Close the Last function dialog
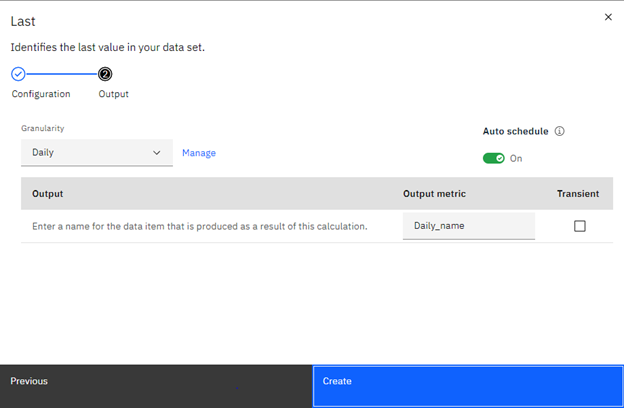 pos(608,17)
